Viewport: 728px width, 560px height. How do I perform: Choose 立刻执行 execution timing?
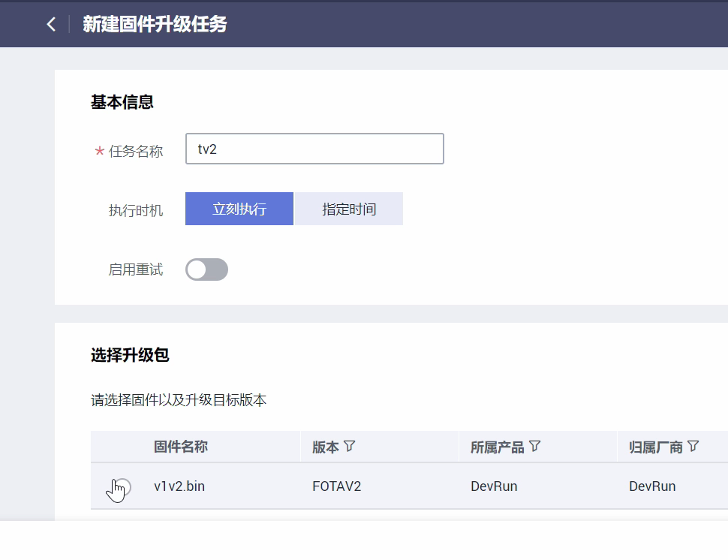click(x=239, y=209)
